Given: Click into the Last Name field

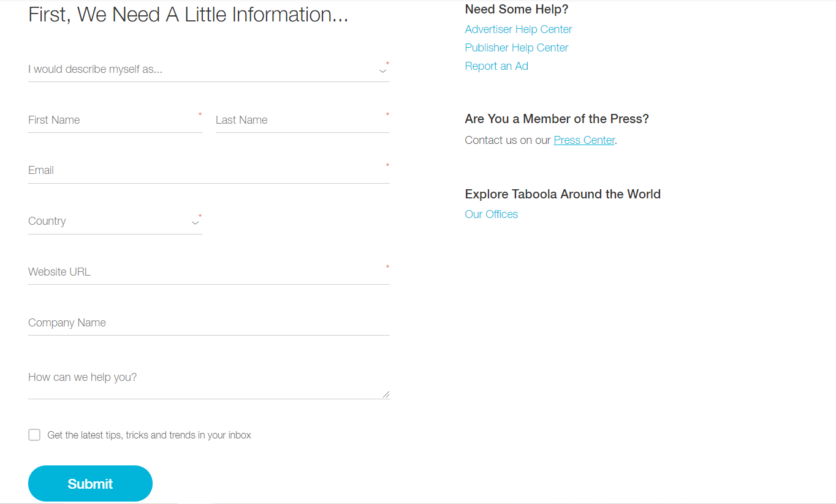Looking at the screenshot, I should [302, 120].
